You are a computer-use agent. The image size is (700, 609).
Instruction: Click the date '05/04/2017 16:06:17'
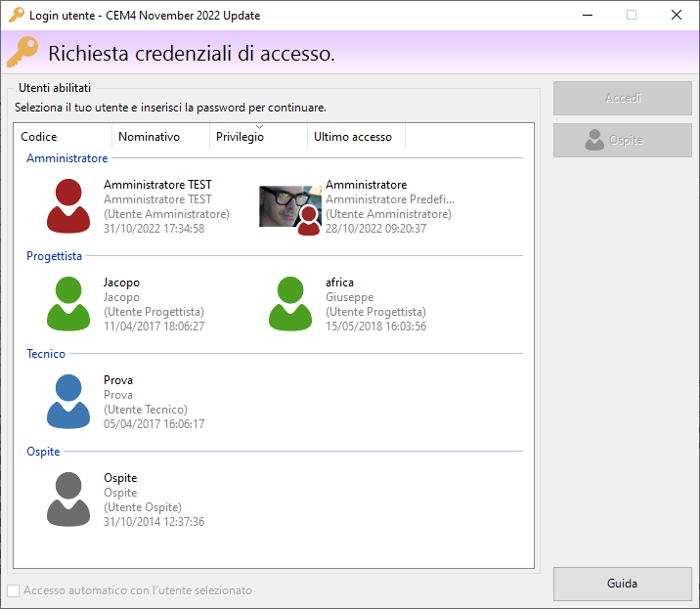point(154,424)
